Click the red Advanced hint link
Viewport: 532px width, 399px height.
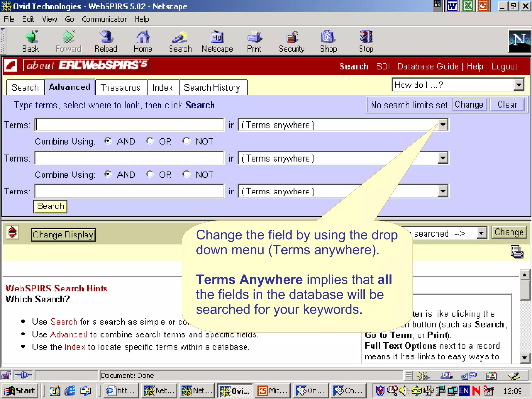(x=69, y=335)
